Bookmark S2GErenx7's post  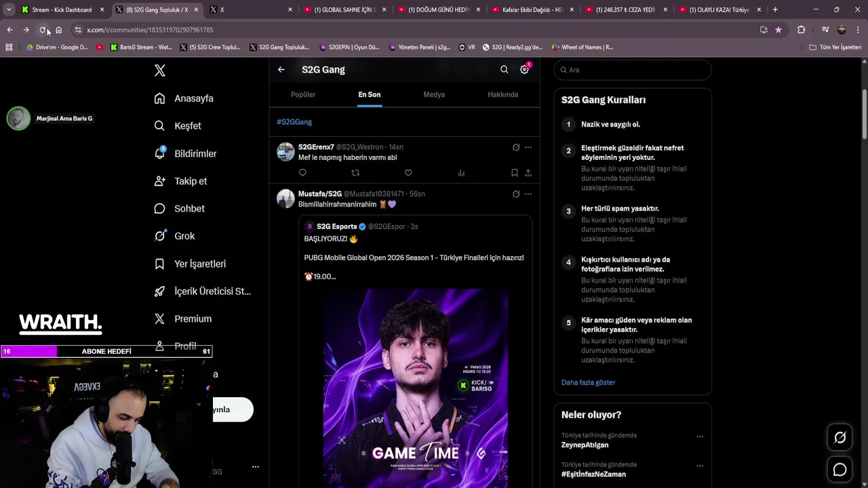[515, 173]
